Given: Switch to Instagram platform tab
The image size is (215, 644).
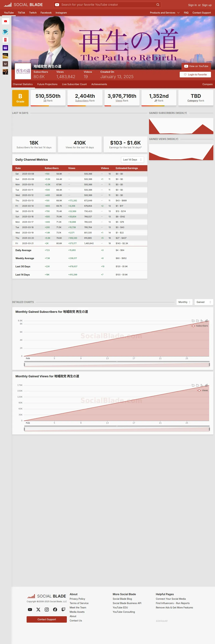Looking at the screenshot, I should click(x=61, y=13).
